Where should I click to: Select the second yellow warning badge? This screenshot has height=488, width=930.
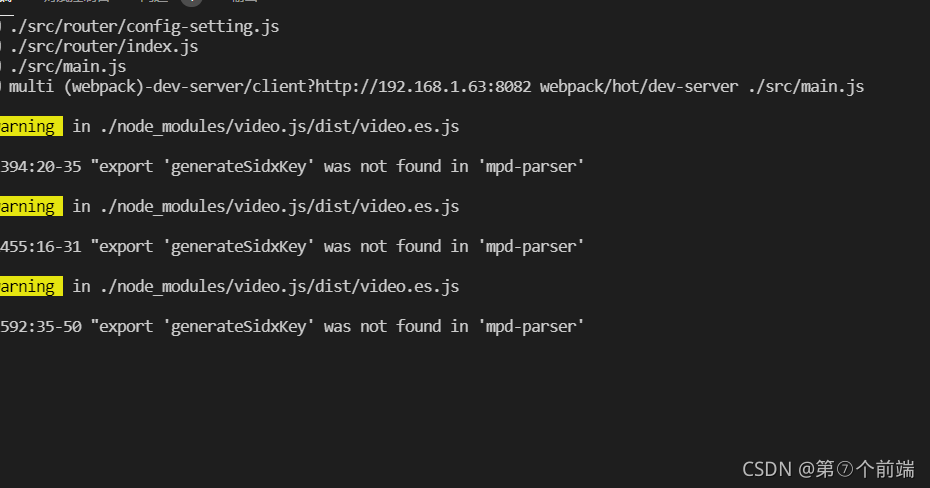tap(31, 206)
